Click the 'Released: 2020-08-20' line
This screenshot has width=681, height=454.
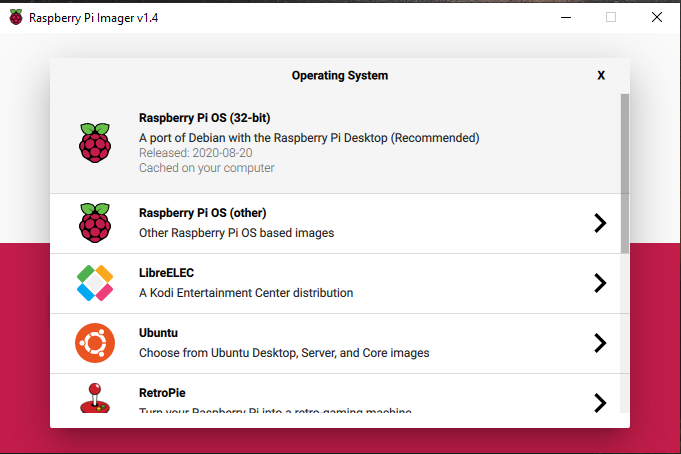pos(195,153)
